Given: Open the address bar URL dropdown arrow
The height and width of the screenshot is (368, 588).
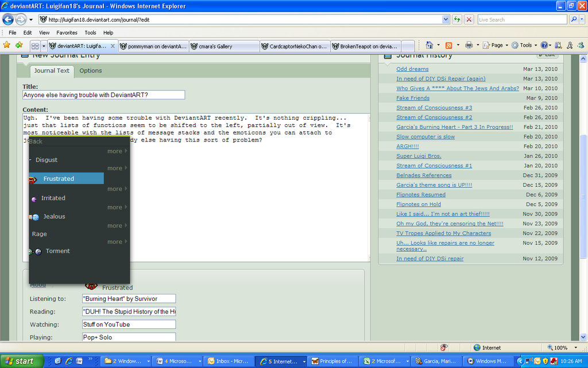Looking at the screenshot, I should [446, 20].
